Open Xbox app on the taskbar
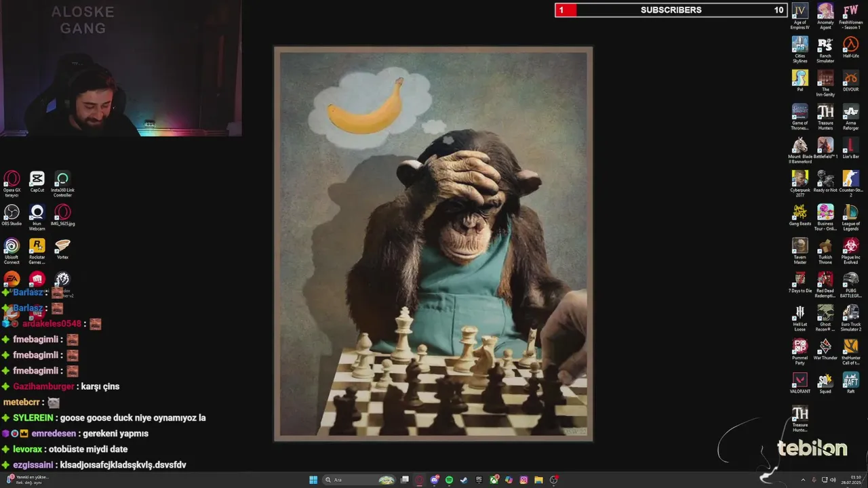The image size is (868, 488). pyautogui.click(x=494, y=480)
